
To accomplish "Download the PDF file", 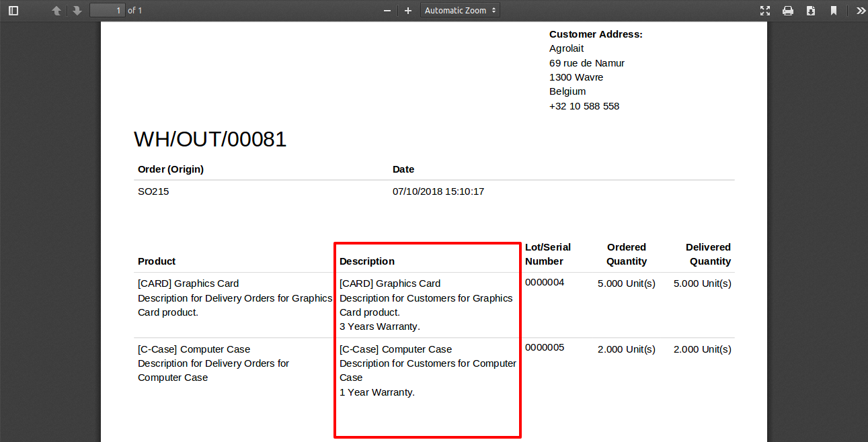I will [x=811, y=11].
